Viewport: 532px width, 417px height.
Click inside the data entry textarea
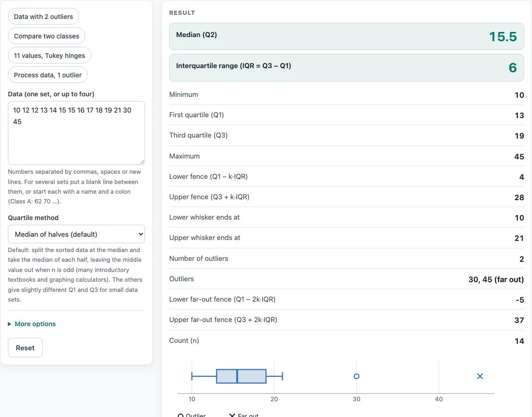(x=76, y=133)
